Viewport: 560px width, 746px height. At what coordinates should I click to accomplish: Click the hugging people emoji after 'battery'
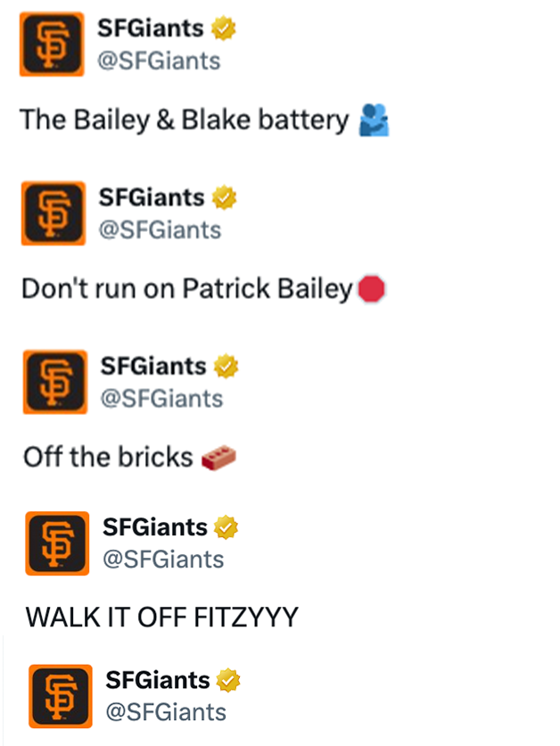point(375,120)
